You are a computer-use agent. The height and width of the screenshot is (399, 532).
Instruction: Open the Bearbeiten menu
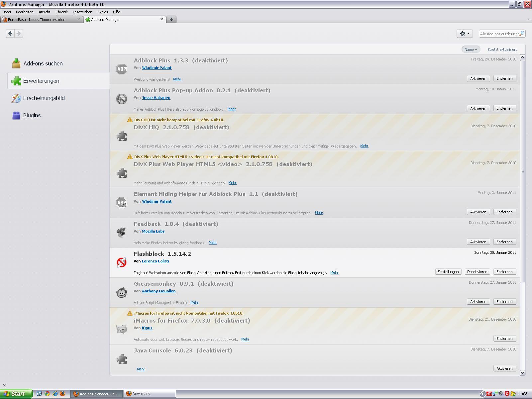coord(25,12)
